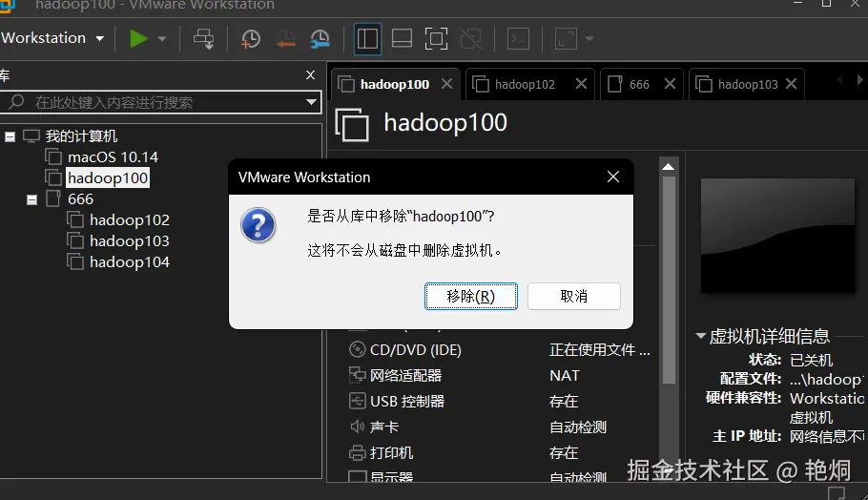Screen dimensions: 868x500
Task: Close the VMware Workstation dialog
Action: 612,177
